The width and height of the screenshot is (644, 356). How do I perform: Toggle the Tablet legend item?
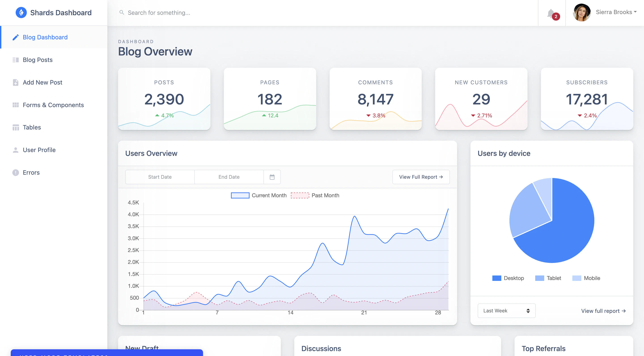548,278
